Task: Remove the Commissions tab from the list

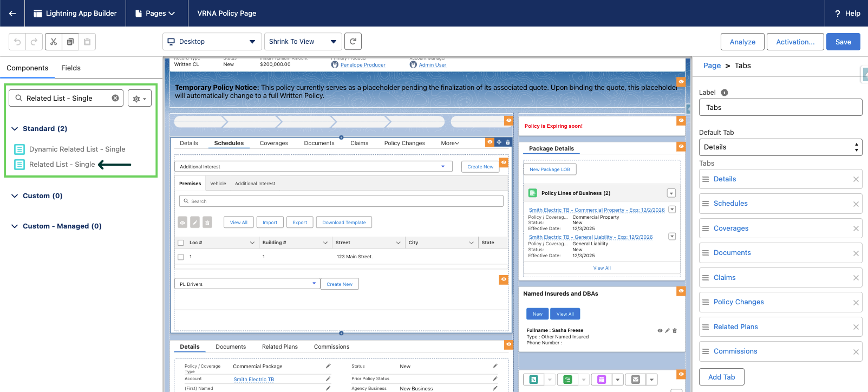Action: (x=856, y=352)
